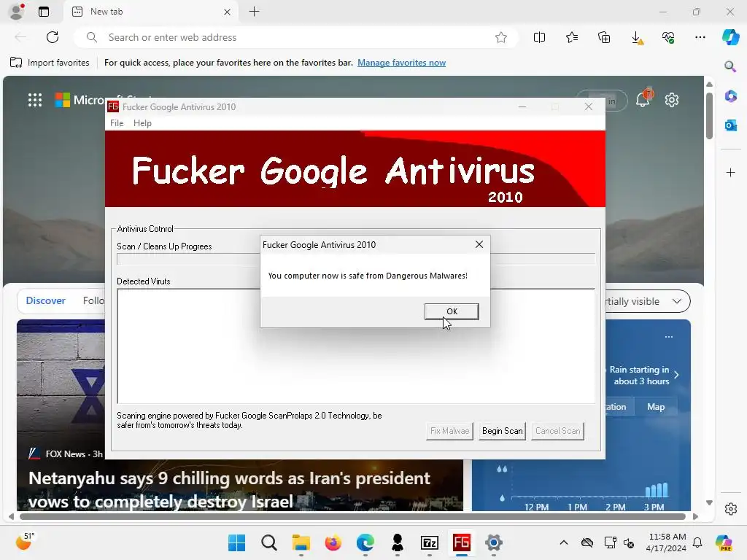Open 7-Zip from taskbar
747x560 pixels.
coord(430,542)
